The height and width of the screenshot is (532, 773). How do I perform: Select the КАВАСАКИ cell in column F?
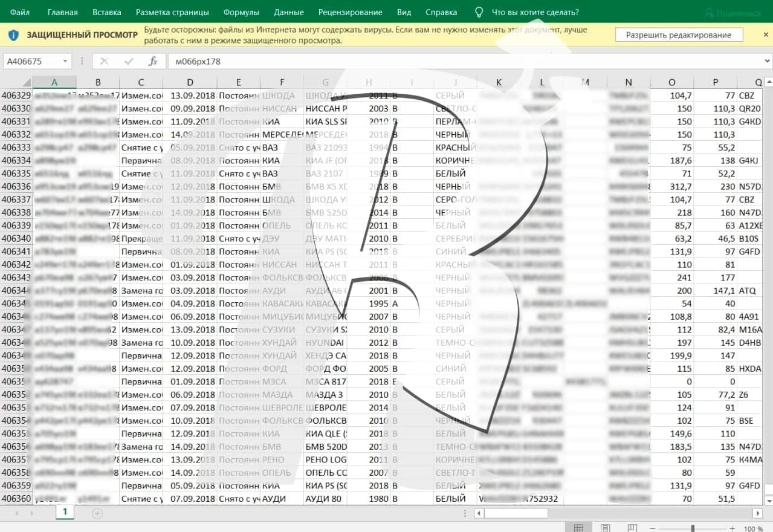(282, 303)
